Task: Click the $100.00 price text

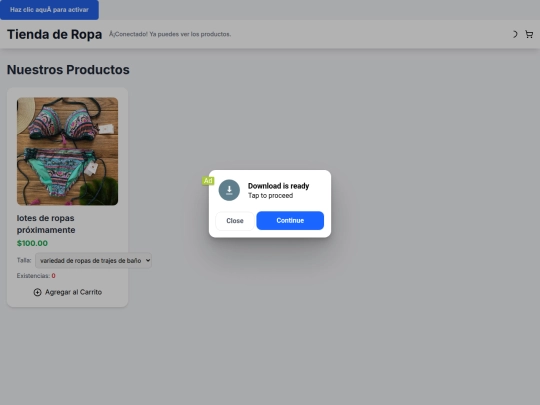Action: (x=32, y=243)
